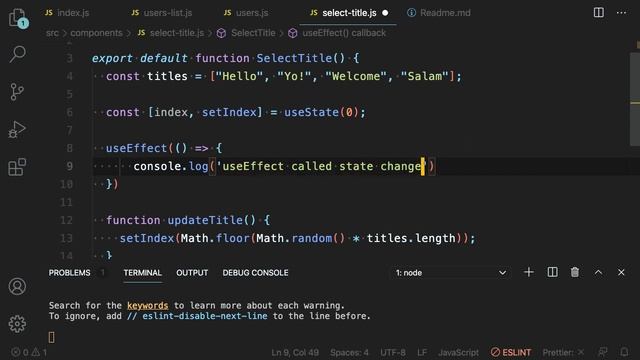Switch to users.js tab

(246, 13)
